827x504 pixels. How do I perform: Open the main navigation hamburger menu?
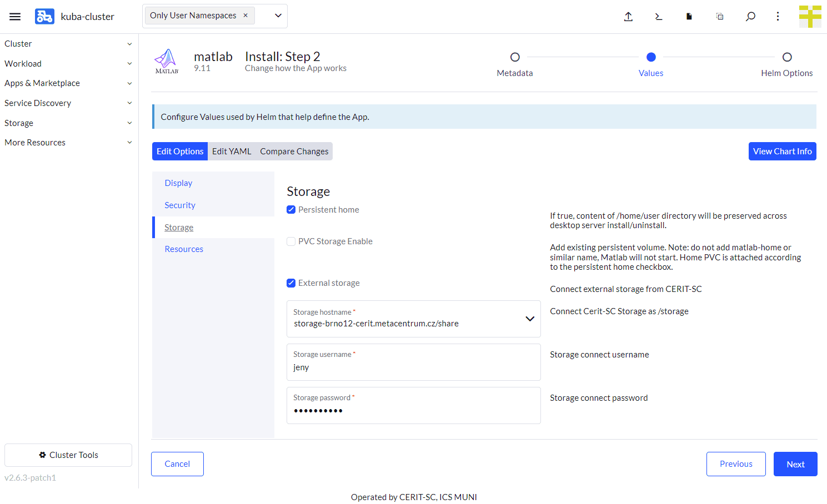tap(15, 16)
